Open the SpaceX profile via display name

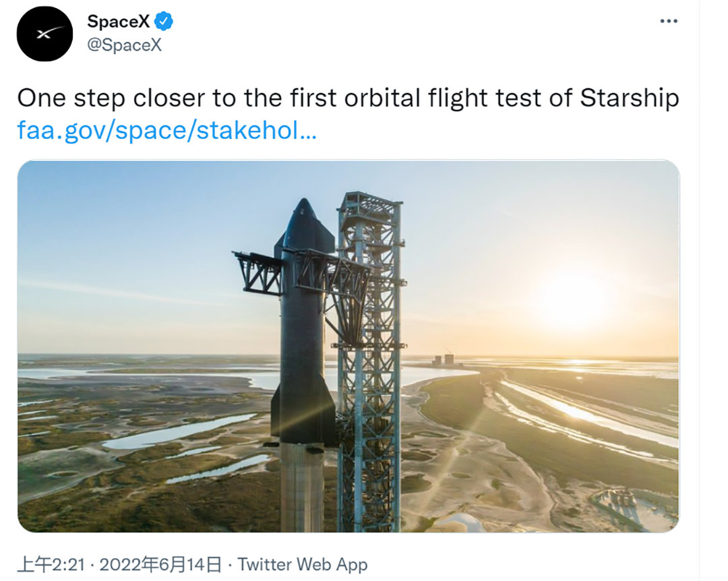click(119, 21)
